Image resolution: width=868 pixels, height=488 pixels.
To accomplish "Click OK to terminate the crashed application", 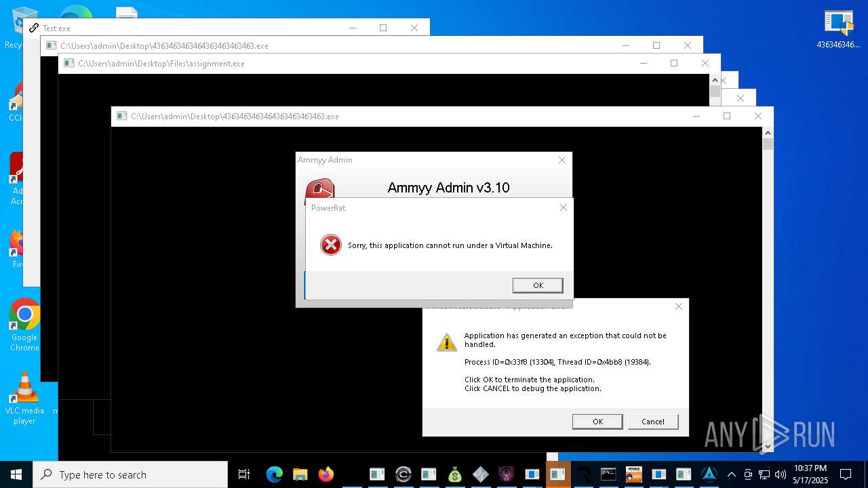I will pos(597,422).
